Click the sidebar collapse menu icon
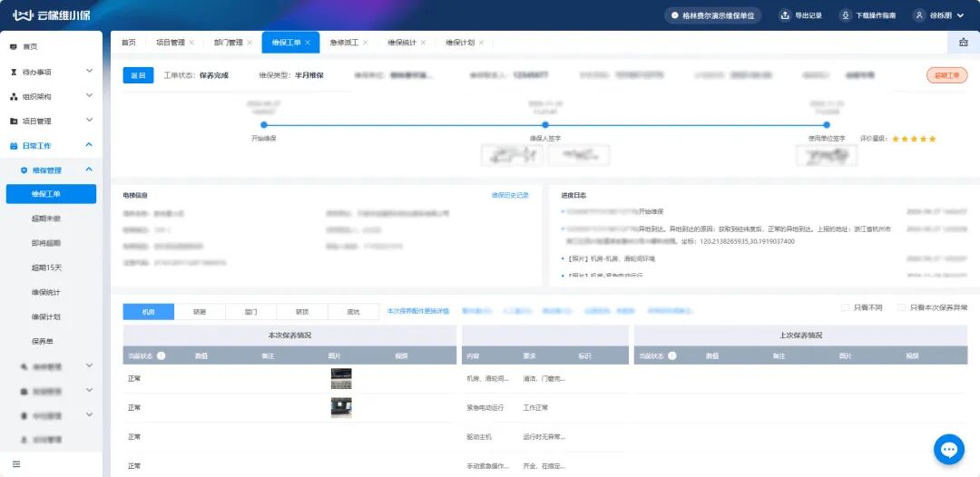 pos(15,464)
